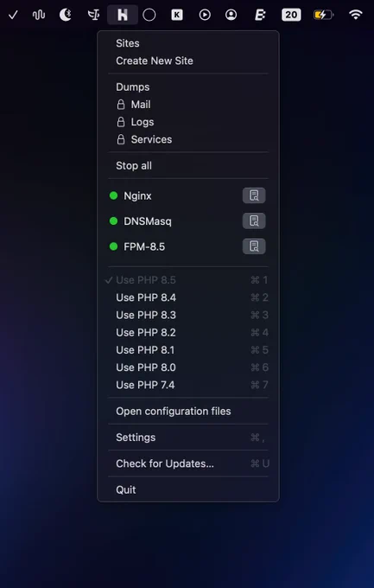Open the DNSMasq log viewer icon
Screen dimensions: 374x588
(254, 220)
